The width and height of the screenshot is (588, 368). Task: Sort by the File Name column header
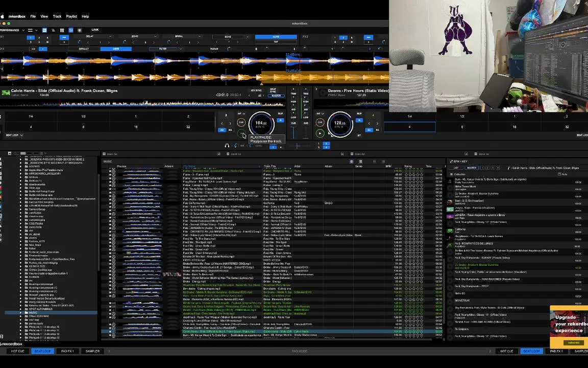(221, 166)
